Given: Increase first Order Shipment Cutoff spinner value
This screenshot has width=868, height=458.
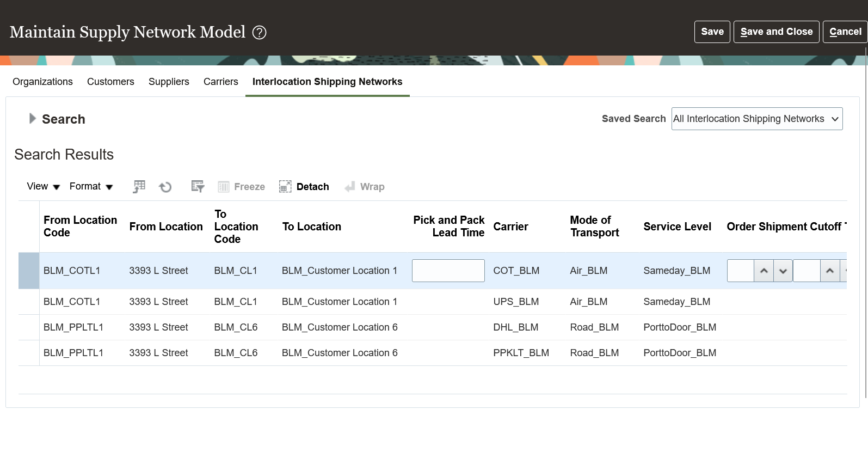Looking at the screenshot, I should click(x=764, y=271).
